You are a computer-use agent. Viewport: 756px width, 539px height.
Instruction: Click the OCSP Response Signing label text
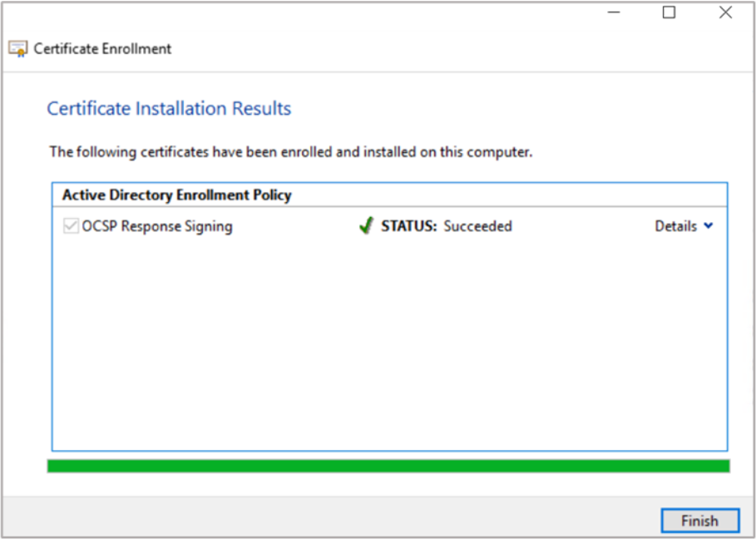click(157, 226)
